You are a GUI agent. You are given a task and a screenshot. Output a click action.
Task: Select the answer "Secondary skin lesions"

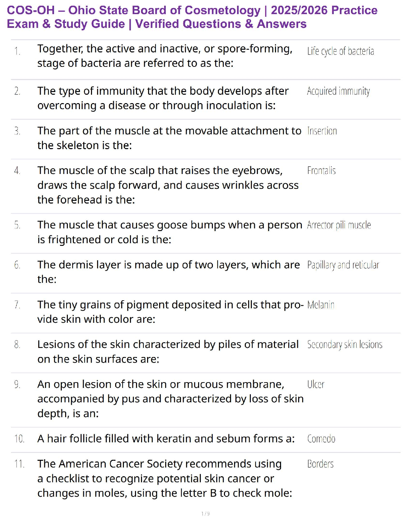(345, 345)
